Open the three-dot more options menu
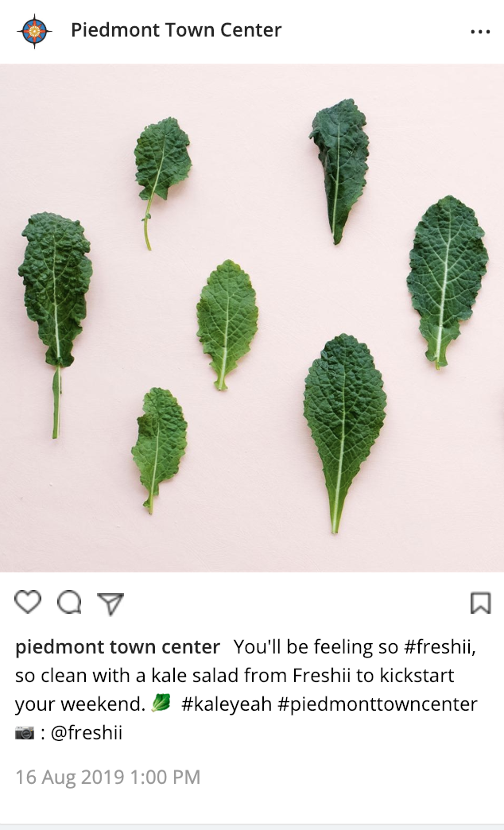This screenshot has height=830, width=504. click(x=480, y=32)
